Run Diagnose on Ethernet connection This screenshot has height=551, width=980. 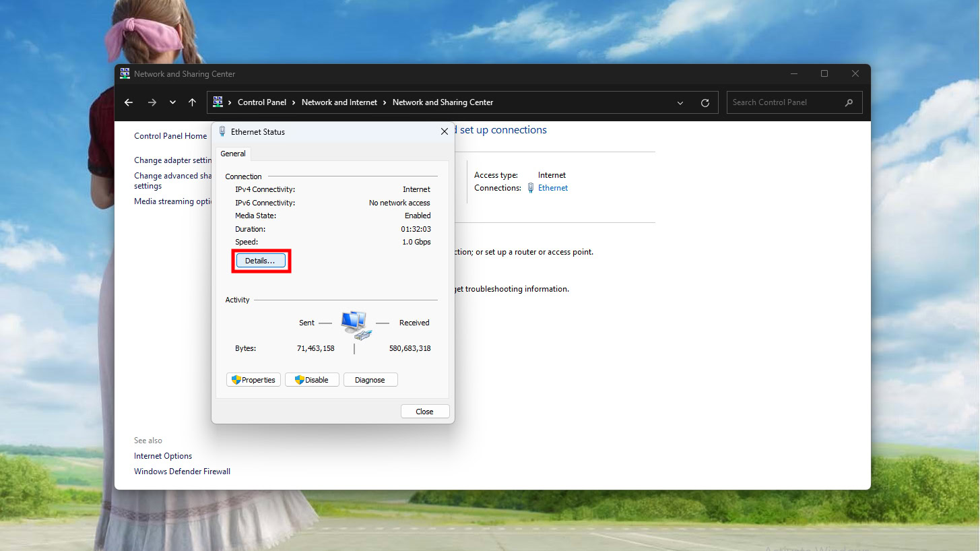coord(370,380)
